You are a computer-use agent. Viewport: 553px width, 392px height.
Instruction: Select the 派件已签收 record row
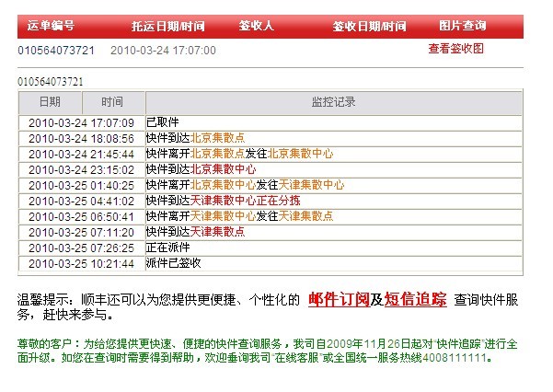click(174, 263)
